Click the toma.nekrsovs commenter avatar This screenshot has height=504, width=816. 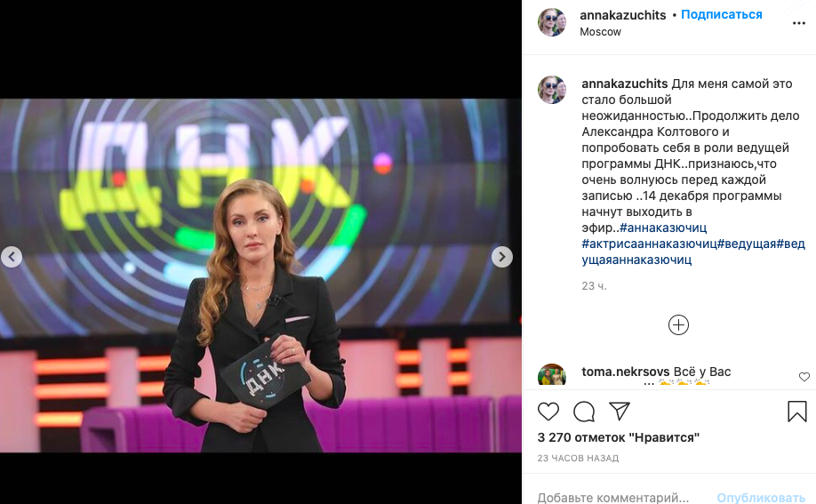(552, 374)
